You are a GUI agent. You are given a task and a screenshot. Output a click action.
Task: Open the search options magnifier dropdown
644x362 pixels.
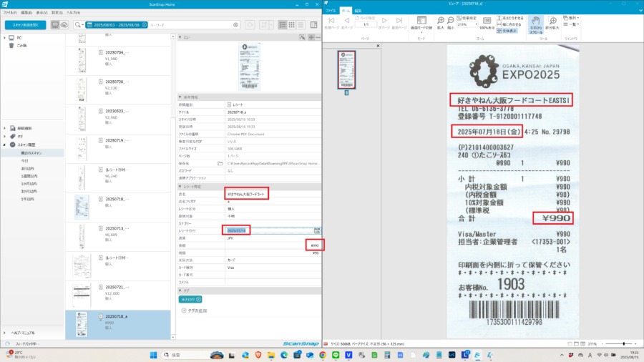(x=78, y=25)
